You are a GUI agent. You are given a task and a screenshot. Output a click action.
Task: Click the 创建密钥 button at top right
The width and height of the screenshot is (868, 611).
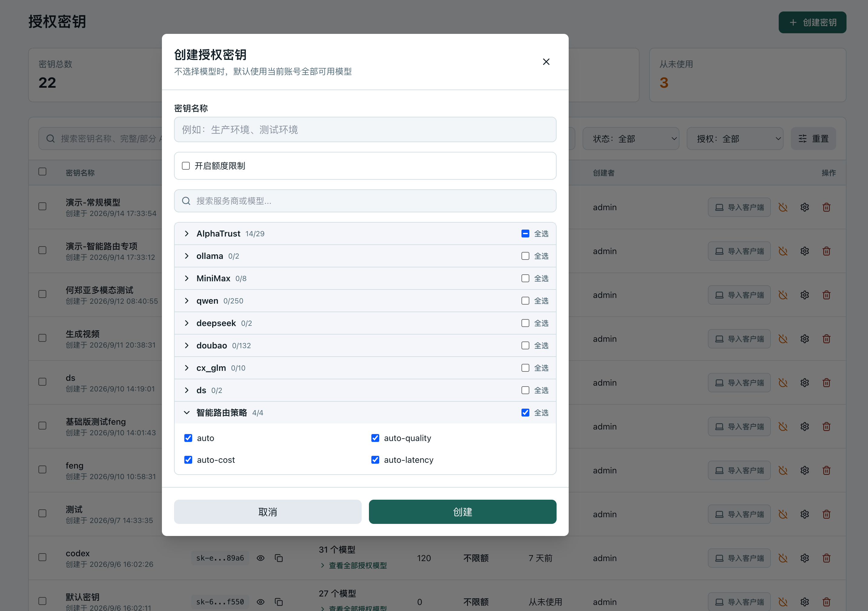tap(812, 22)
